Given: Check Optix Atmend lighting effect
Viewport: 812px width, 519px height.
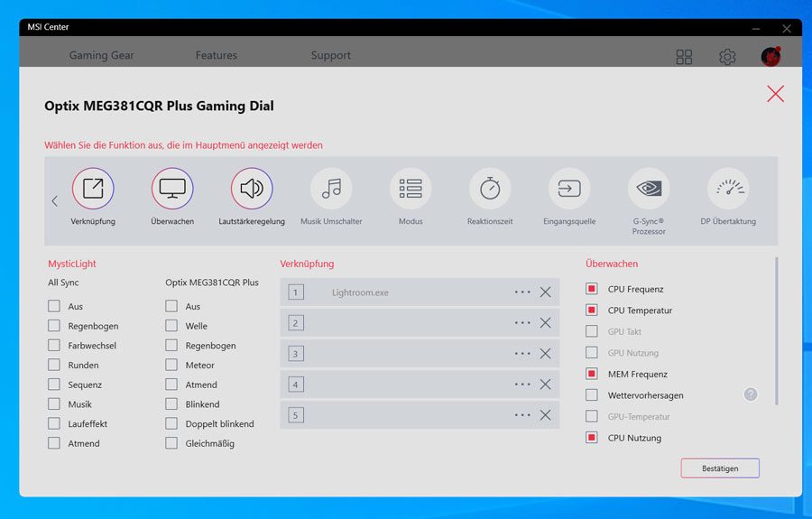Looking at the screenshot, I should (x=171, y=385).
